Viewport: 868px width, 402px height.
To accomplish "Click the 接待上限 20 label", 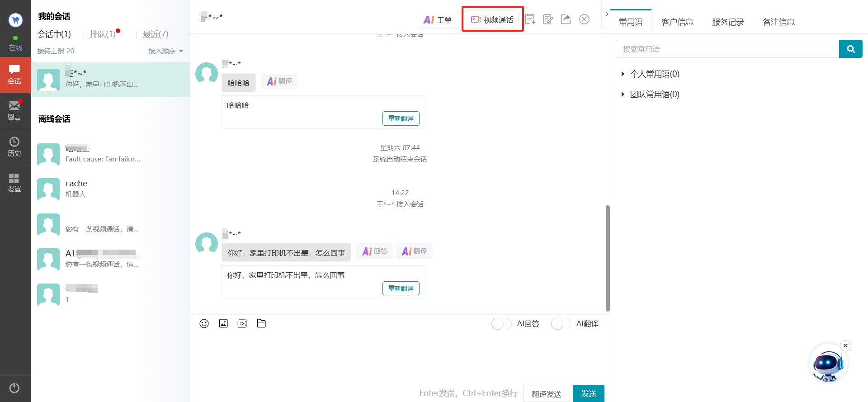I will 56,51.
